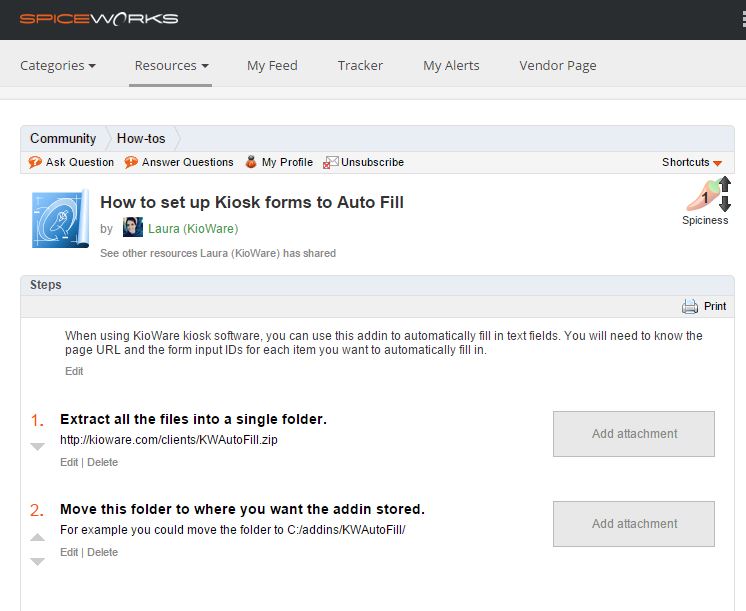The width and height of the screenshot is (746, 611).
Task: Click the Answer Questions link
Action: (187, 162)
